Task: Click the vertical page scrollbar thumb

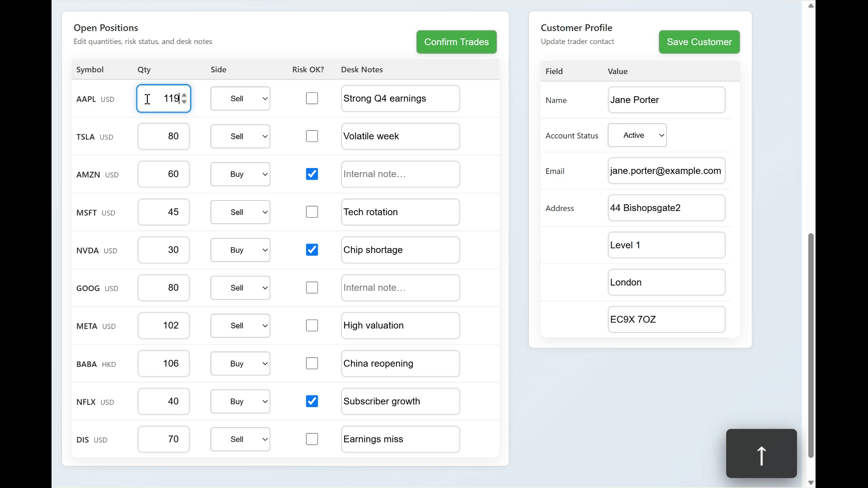Action: [811, 345]
